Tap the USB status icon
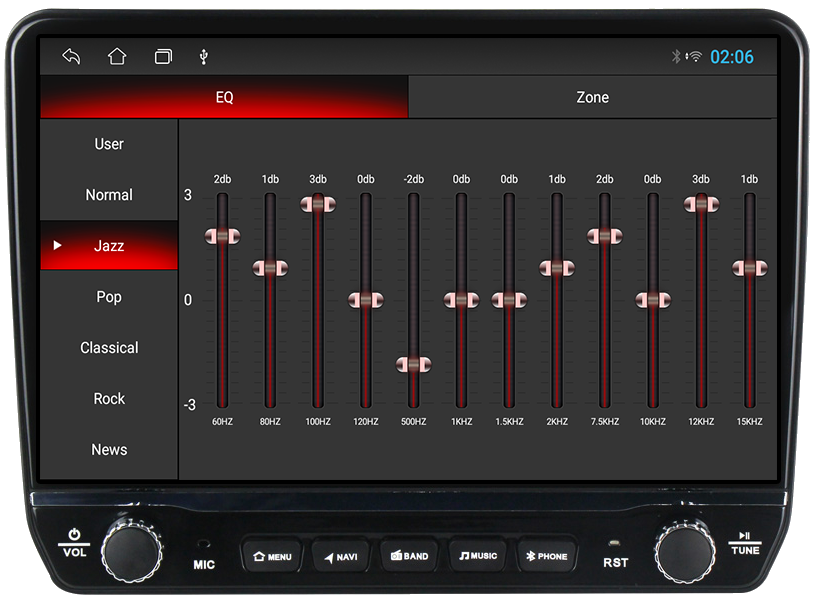Viewport: 814px width, 610px height. (x=204, y=57)
